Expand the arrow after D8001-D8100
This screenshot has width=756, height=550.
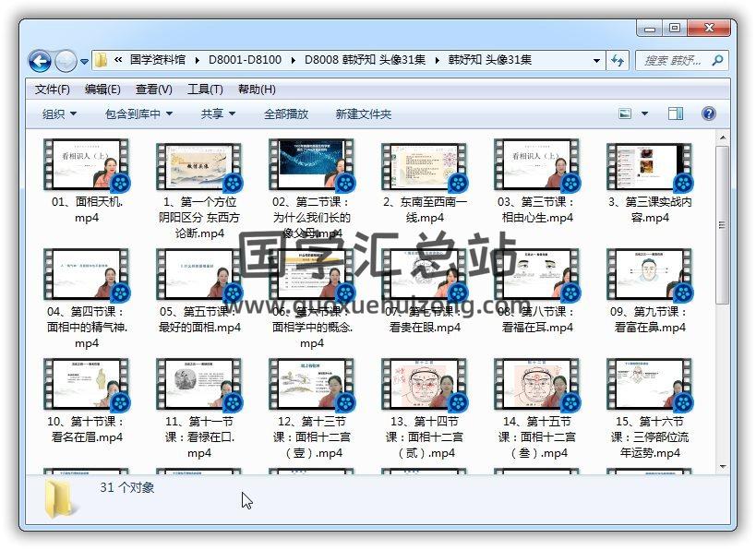(294, 60)
